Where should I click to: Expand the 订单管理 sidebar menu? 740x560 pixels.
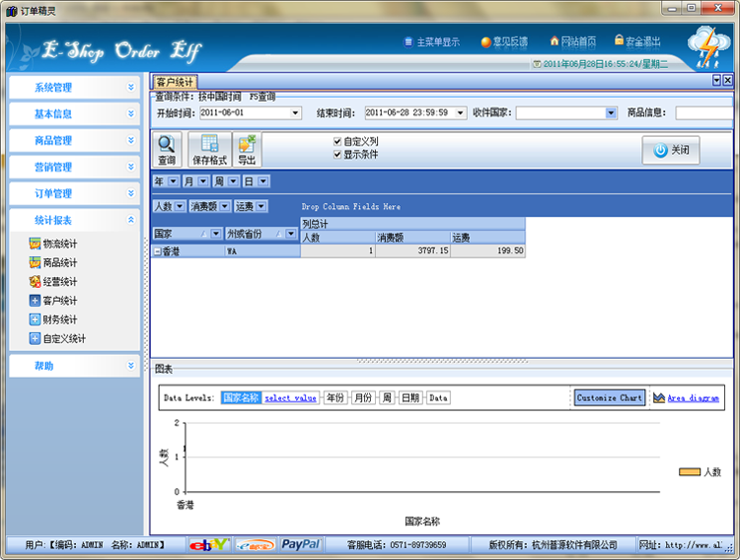75,193
